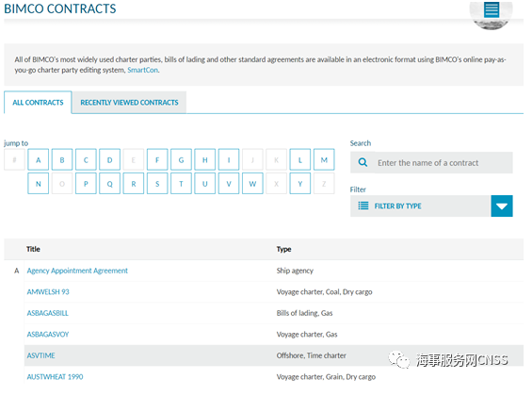Click the BIMCO CONTRACTS page heading
Image resolution: width=532 pixels, height=395 pixels.
(60, 8)
